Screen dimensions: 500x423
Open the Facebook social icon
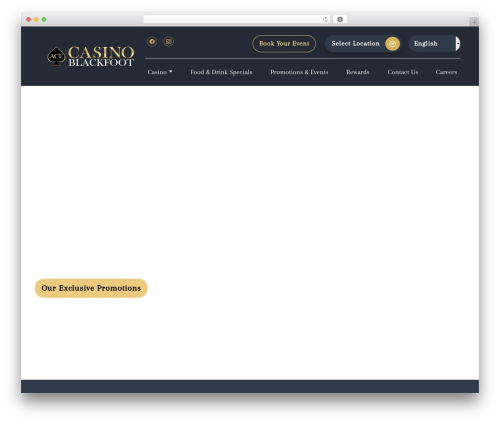152,42
